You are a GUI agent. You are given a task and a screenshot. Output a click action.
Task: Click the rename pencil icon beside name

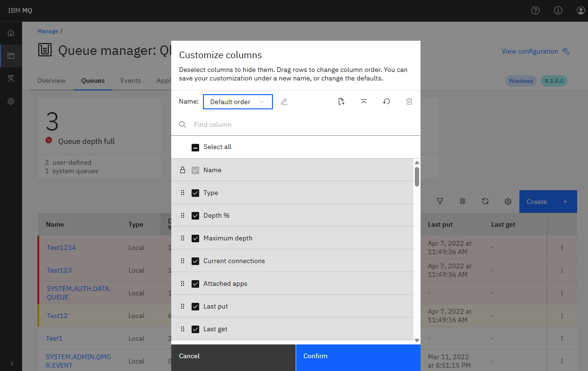(x=284, y=102)
